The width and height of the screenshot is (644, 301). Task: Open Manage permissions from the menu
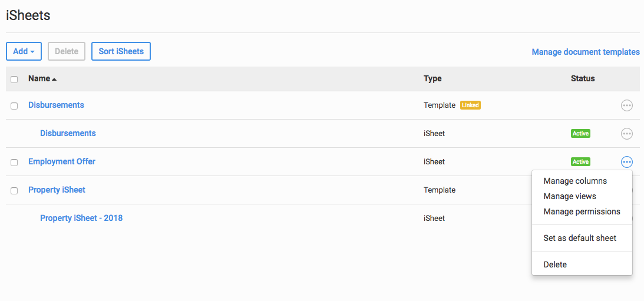(x=582, y=211)
